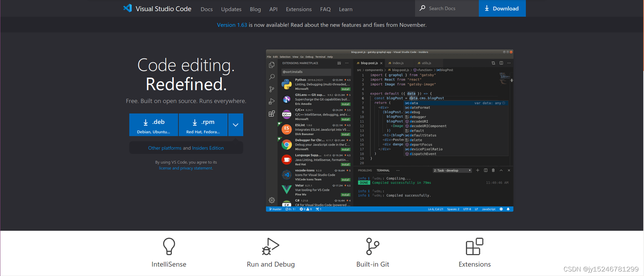Open the Extensions navigation link in header

pos(299,9)
